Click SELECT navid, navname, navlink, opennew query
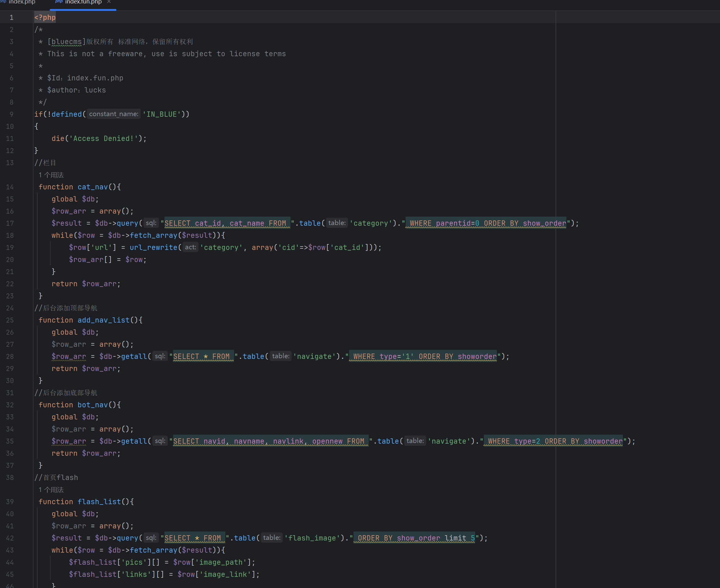This screenshot has height=588, width=720. [x=270, y=441]
